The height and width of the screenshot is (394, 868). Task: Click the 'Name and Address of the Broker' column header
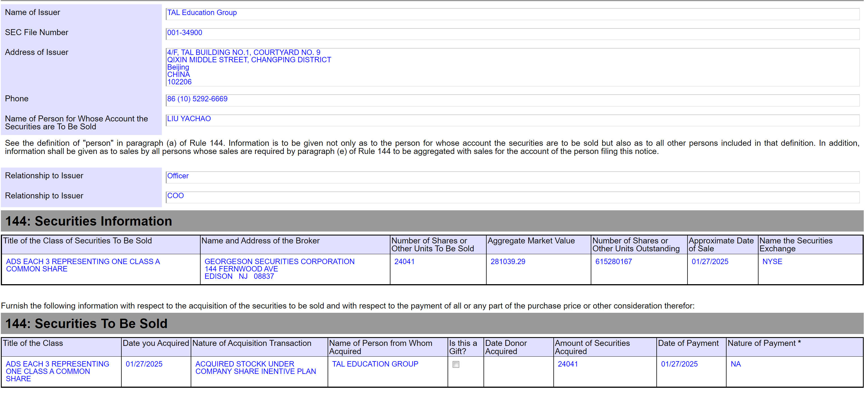tap(295, 245)
